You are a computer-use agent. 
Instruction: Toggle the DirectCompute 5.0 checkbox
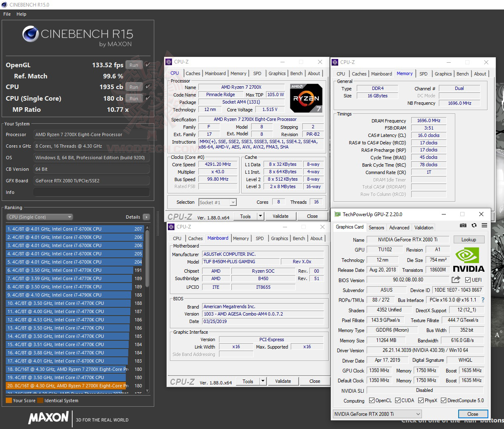[x=444, y=401]
